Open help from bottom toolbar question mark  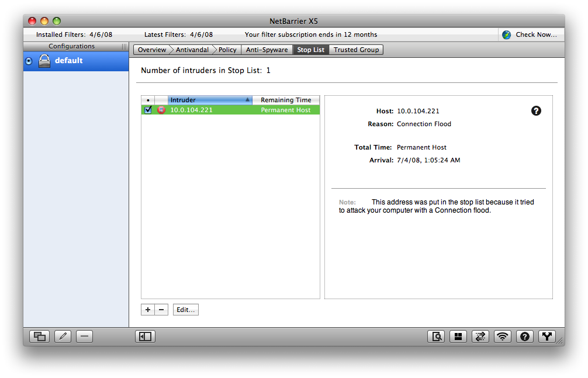(x=525, y=337)
